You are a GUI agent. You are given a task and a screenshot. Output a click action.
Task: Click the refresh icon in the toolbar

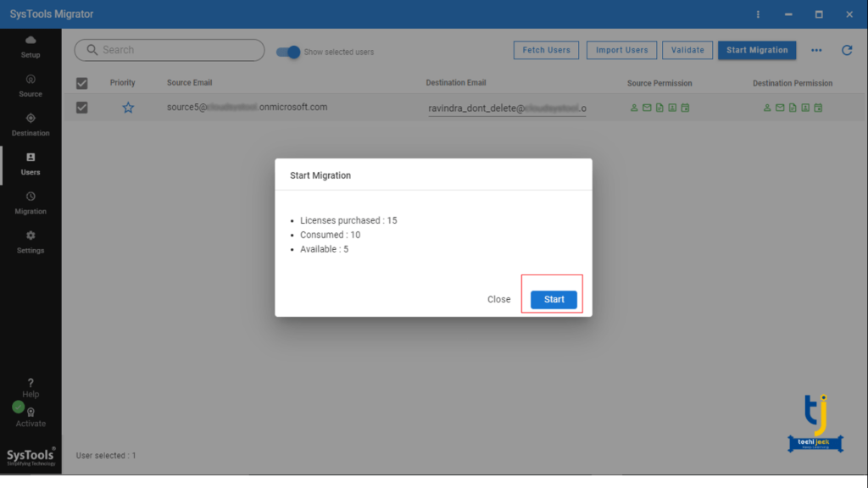847,50
